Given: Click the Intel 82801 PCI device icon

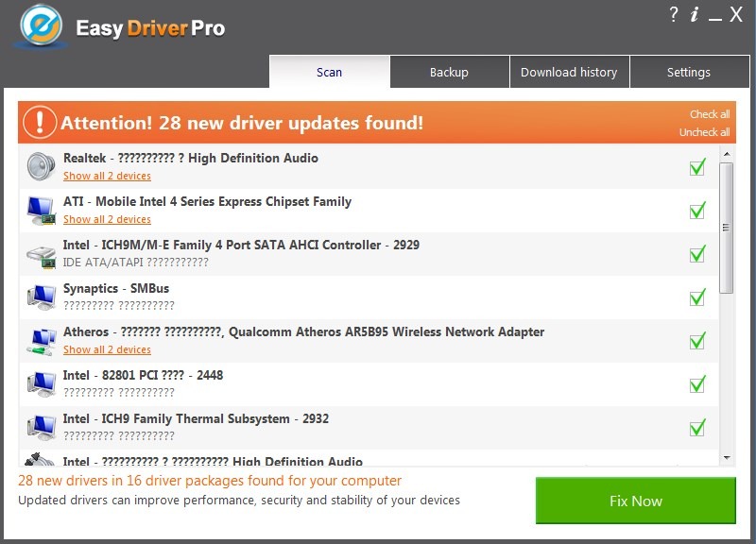Looking at the screenshot, I should (41, 384).
